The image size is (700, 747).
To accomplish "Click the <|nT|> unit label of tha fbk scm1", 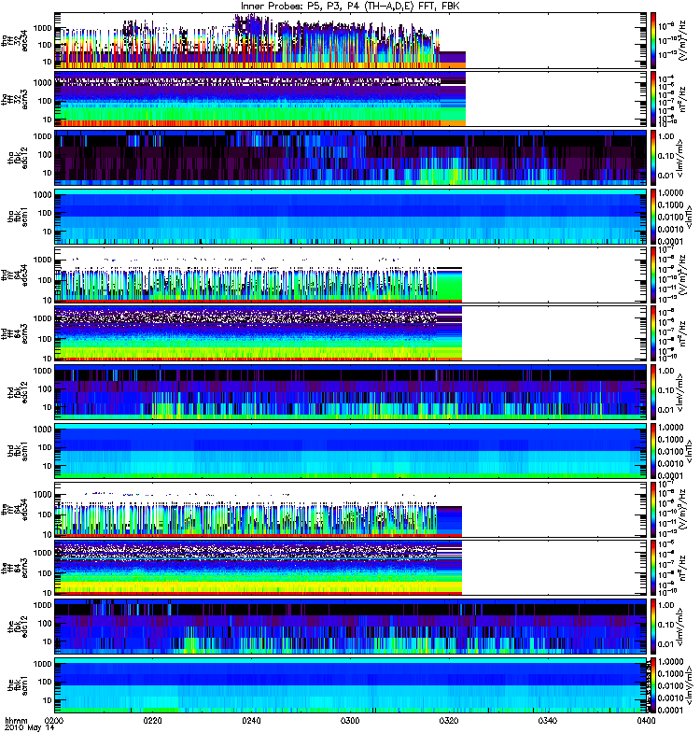I will [688, 217].
